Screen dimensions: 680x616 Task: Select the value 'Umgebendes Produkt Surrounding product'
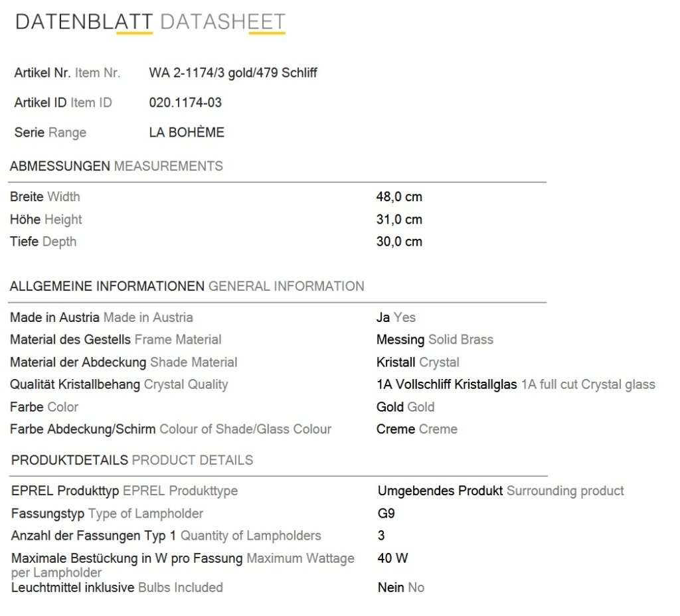[501, 491]
